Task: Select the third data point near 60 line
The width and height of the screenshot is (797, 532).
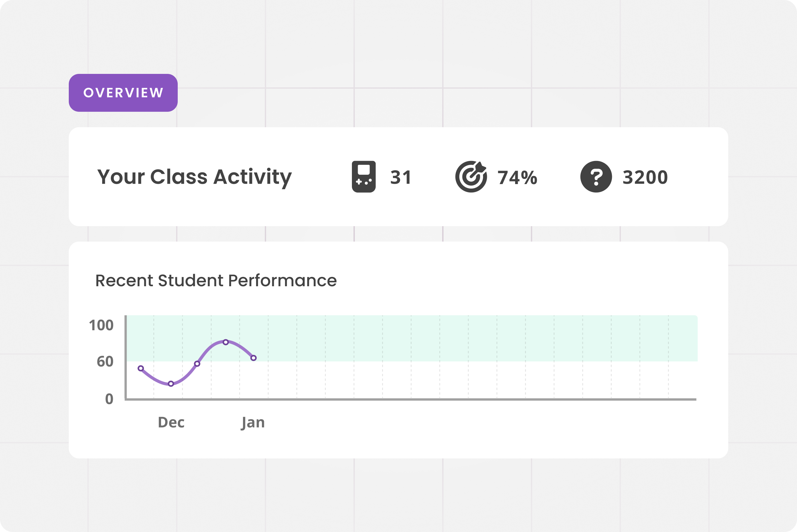Action: [197, 364]
